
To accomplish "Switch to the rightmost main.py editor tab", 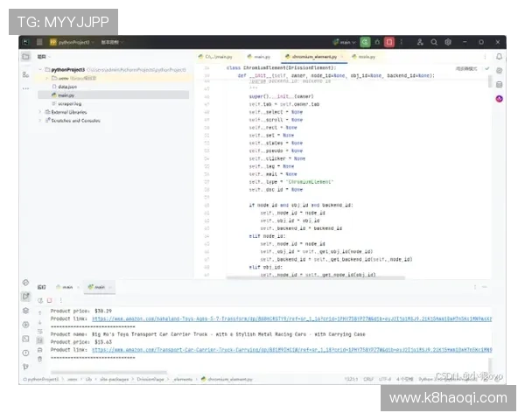I will pyautogui.click(x=364, y=57).
